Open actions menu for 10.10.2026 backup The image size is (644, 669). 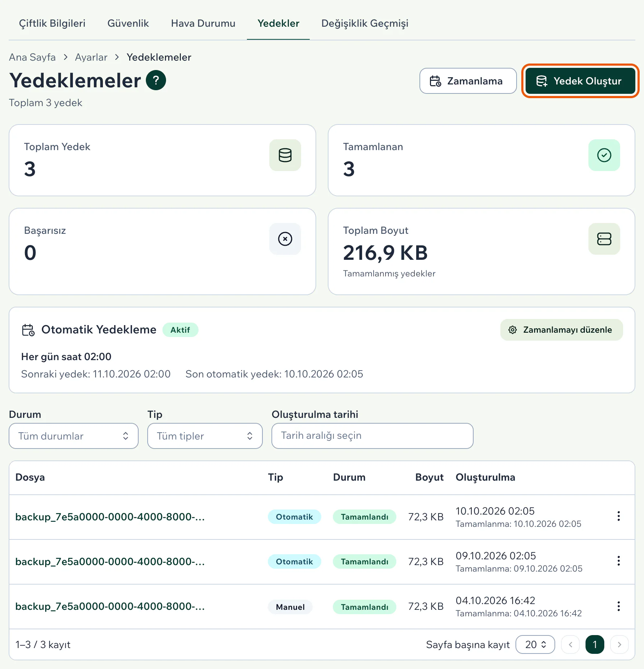click(619, 516)
